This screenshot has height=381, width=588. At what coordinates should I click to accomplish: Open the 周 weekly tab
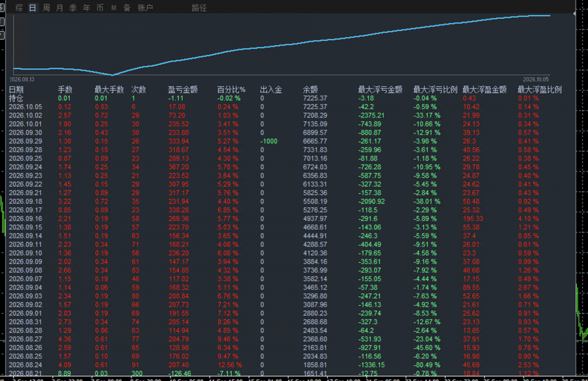46,8
